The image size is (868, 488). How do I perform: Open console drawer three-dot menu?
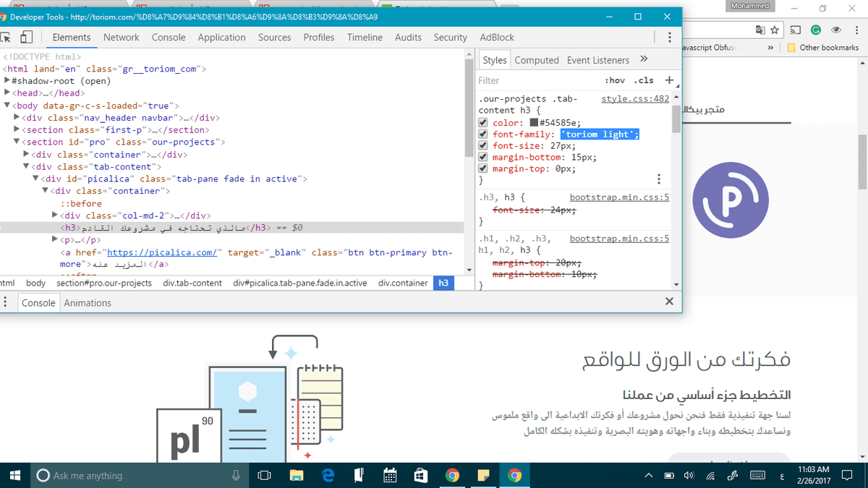point(6,302)
